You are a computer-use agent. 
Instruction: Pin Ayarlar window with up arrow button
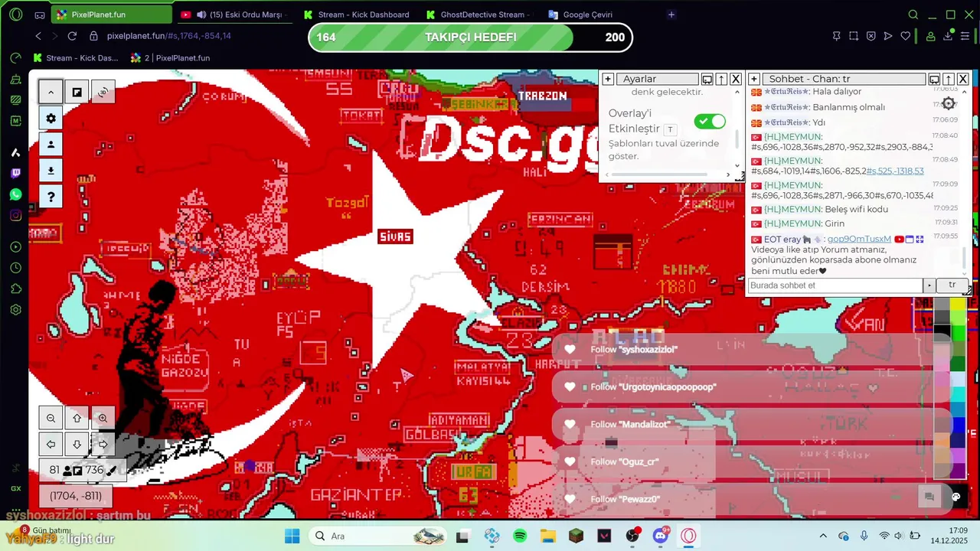(x=721, y=79)
